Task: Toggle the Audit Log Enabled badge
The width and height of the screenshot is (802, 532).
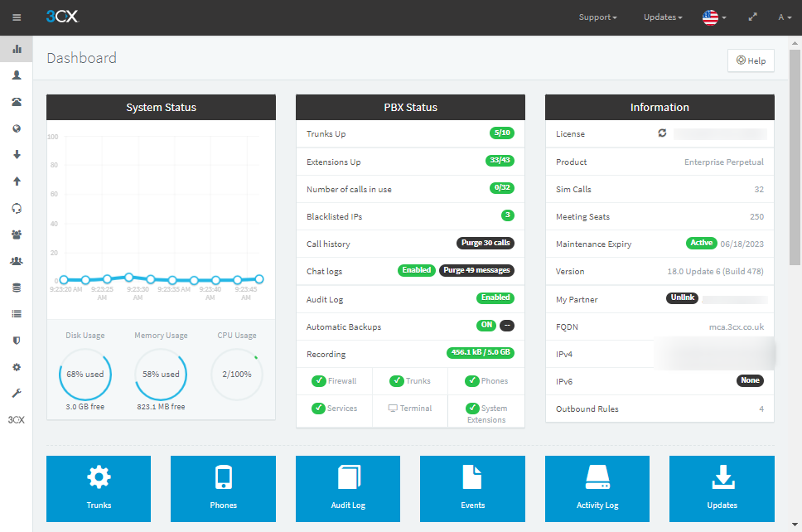Action: [495, 297]
